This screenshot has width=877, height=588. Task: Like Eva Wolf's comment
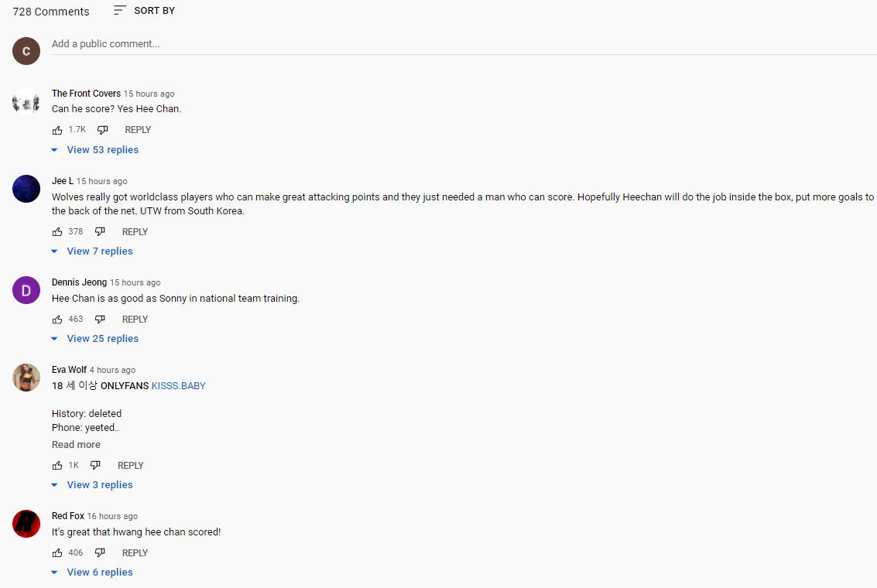click(57, 466)
